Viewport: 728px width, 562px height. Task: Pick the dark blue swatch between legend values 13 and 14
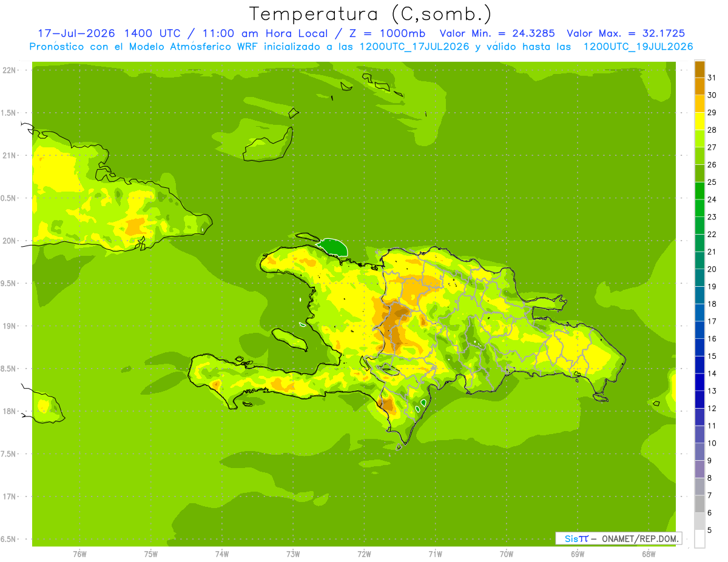tap(699, 383)
